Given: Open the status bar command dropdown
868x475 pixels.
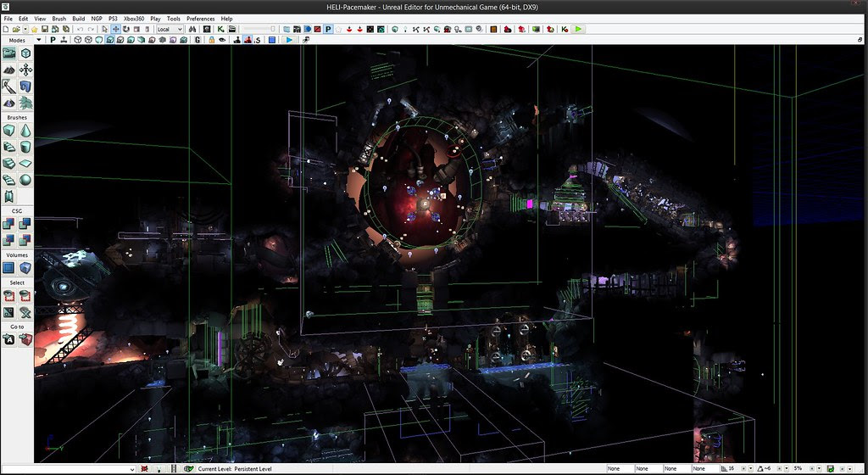Looking at the screenshot, I should (131, 469).
